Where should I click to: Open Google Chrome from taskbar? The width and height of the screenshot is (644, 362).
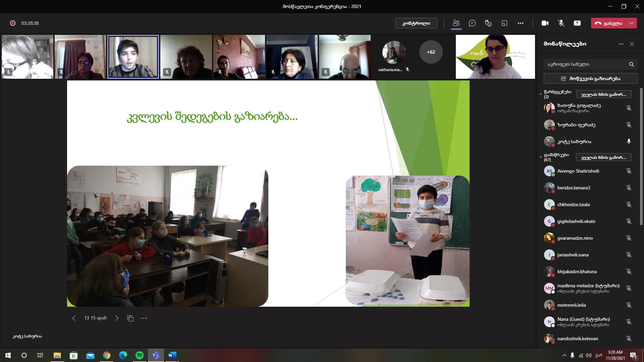[x=107, y=355]
